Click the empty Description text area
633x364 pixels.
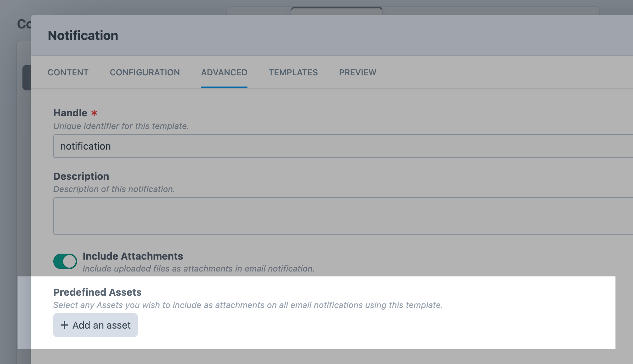pyautogui.click(x=245, y=216)
